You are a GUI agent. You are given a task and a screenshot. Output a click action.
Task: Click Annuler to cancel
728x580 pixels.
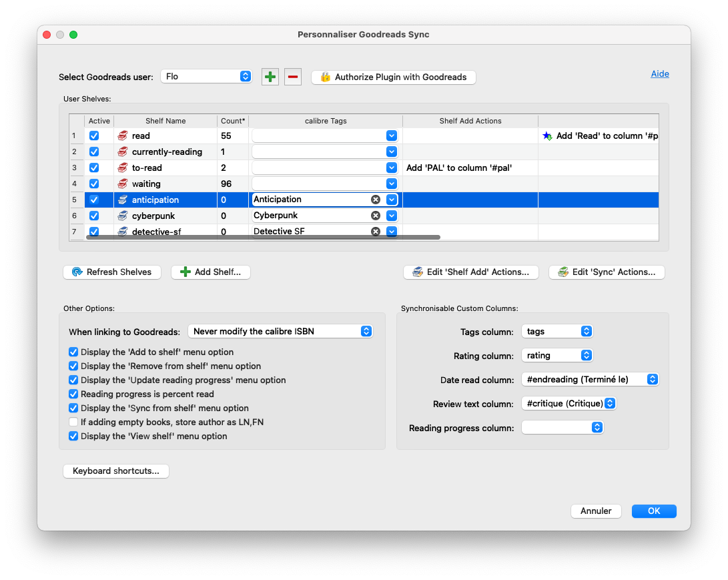click(x=596, y=511)
